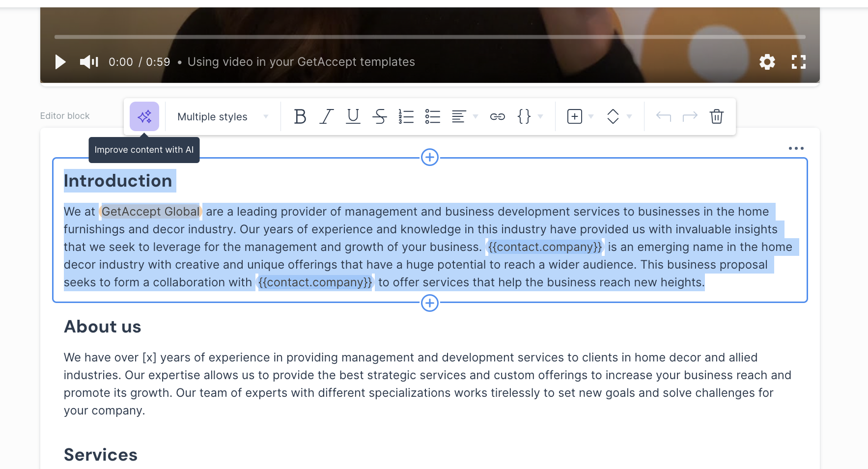Insert a link with the link icon
This screenshot has width=868, height=469.
pos(497,116)
